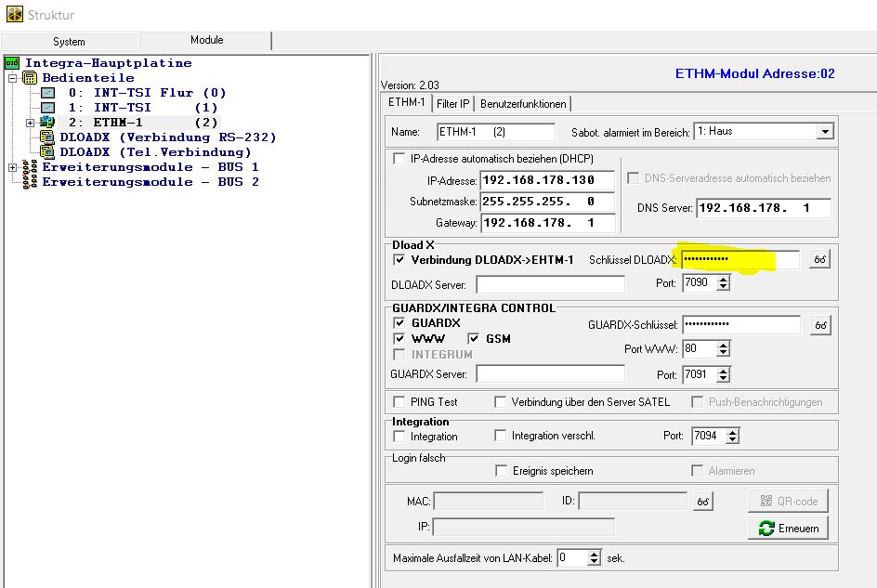Open the Benutzerfunktionen tab
Image resolution: width=877 pixels, height=588 pixels.
(x=523, y=103)
